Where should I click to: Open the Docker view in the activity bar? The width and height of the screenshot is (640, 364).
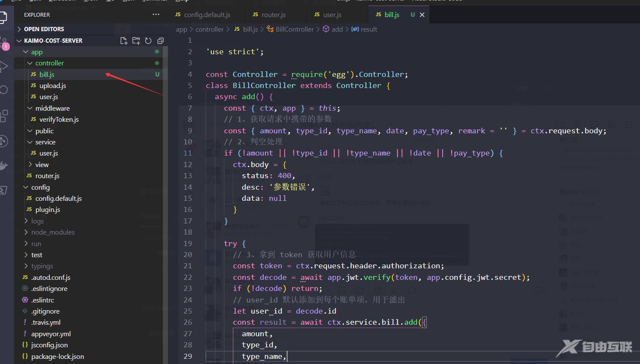pyautogui.click(x=4, y=166)
